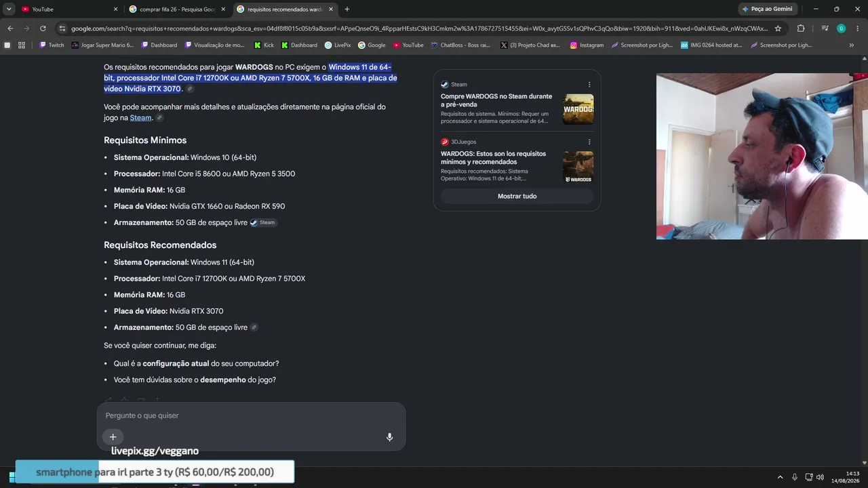The height and width of the screenshot is (488, 868).
Task: Open the 'Visualização de mo...' bookmark
Action: coord(214,45)
